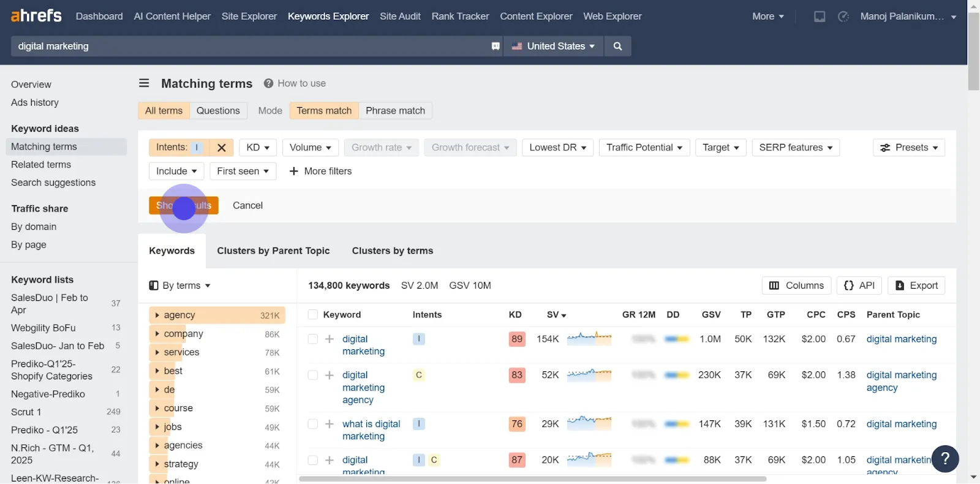Sort by the SV column header
The width and height of the screenshot is (980, 484).
pyautogui.click(x=556, y=315)
